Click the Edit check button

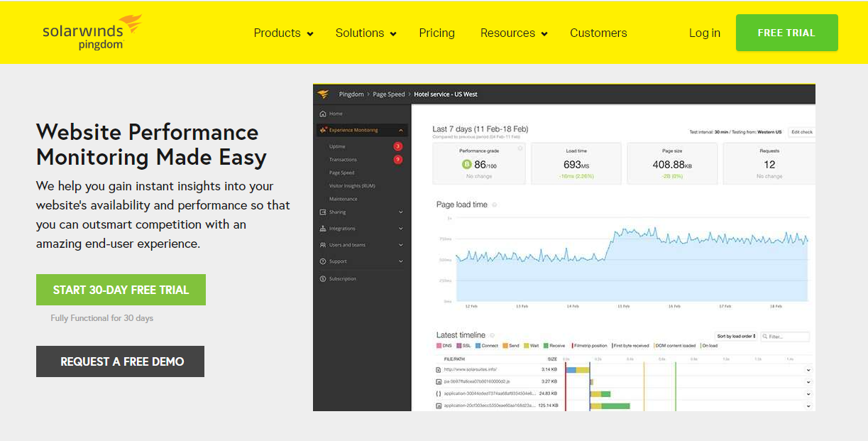click(801, 132)
